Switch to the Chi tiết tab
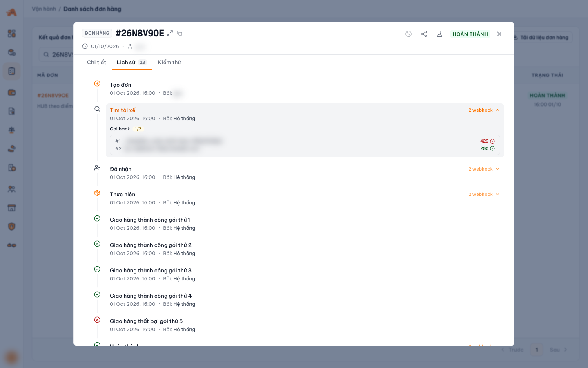588x368 pixels. pos(96,62)
